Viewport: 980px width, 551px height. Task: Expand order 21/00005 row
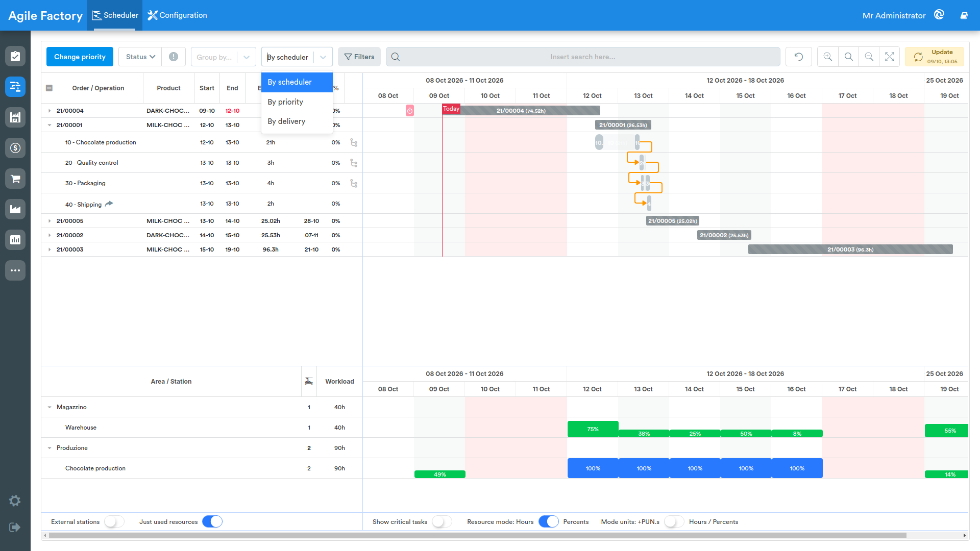(x=50, y=221)
